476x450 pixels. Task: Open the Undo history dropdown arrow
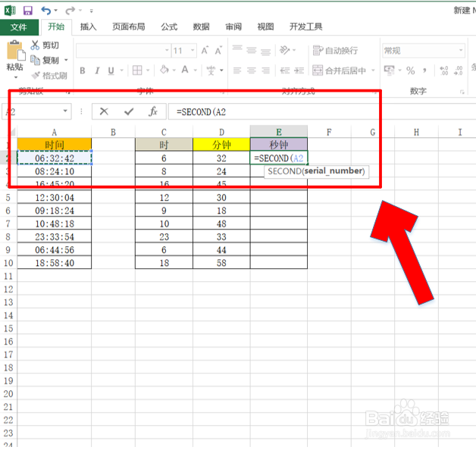click(x=56, y=11)
